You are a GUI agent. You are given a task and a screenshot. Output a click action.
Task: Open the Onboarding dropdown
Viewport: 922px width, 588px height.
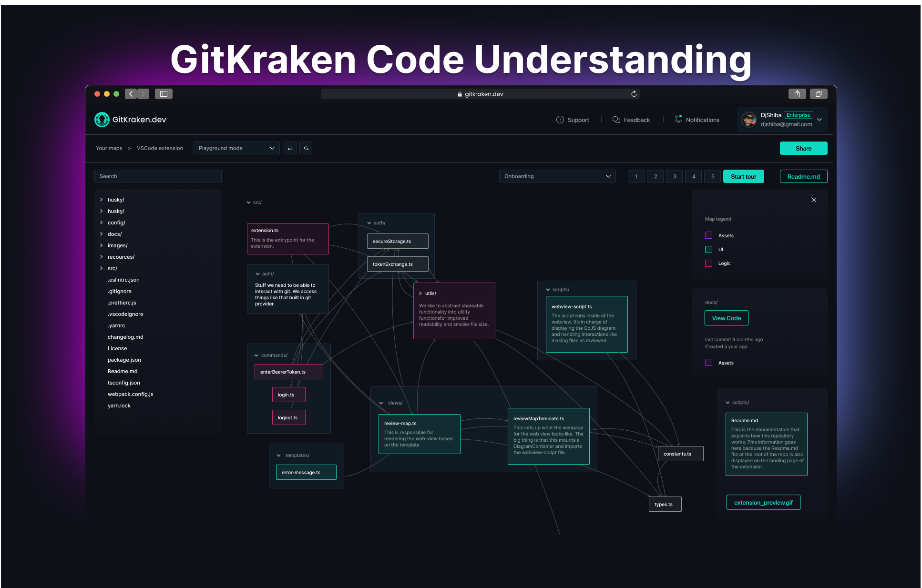pyautogui.click(x=557, y=176)
